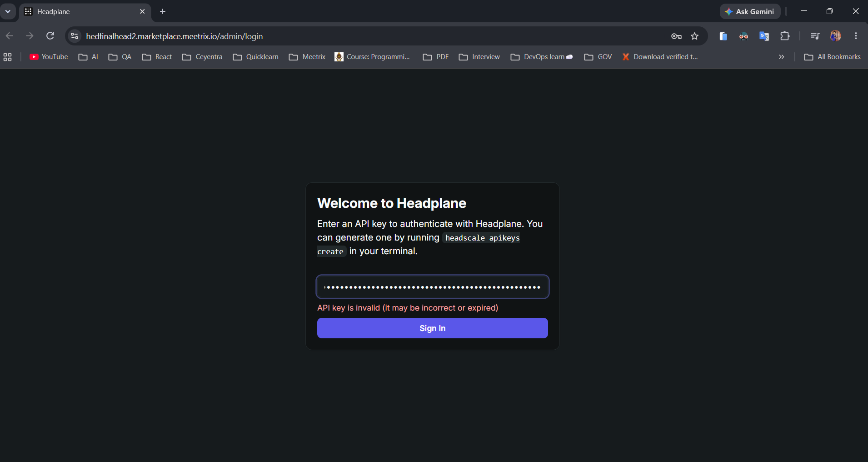Open the React bookmark folder
Viewport: 868px width, 462px height.
(157, 57)
